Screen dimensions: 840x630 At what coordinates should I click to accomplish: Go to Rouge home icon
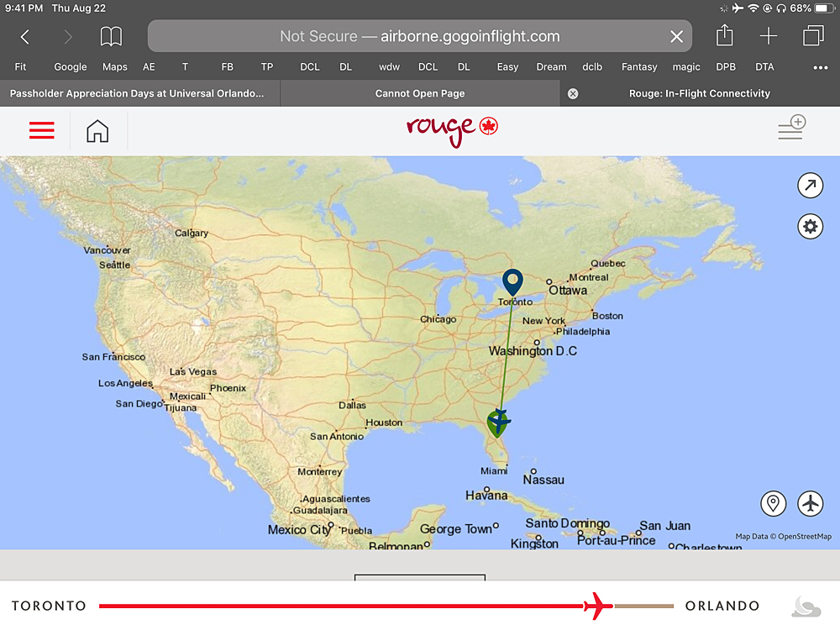[97, 131]
